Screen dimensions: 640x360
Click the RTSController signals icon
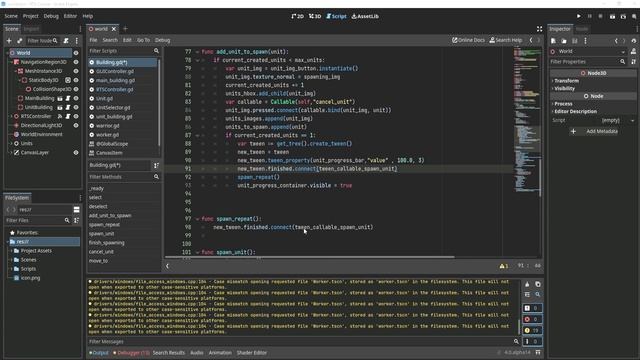pyautogui.click(x=60, y=116)
